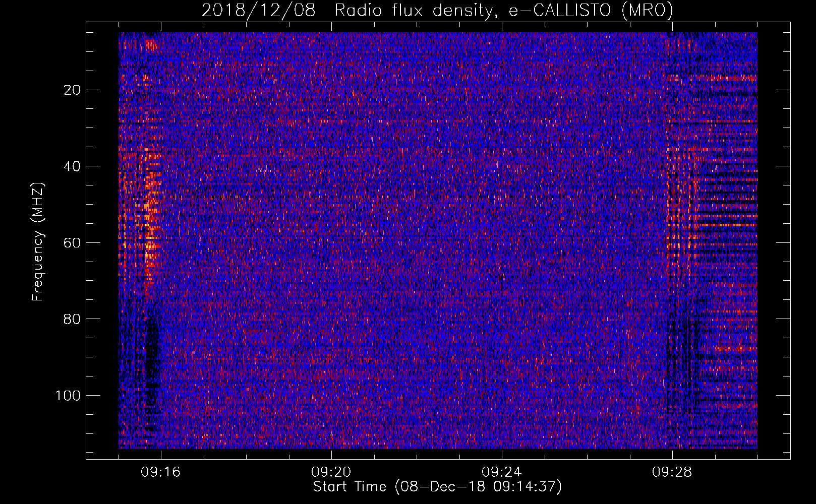Select the 09:20 time tick label

(331, 472)
